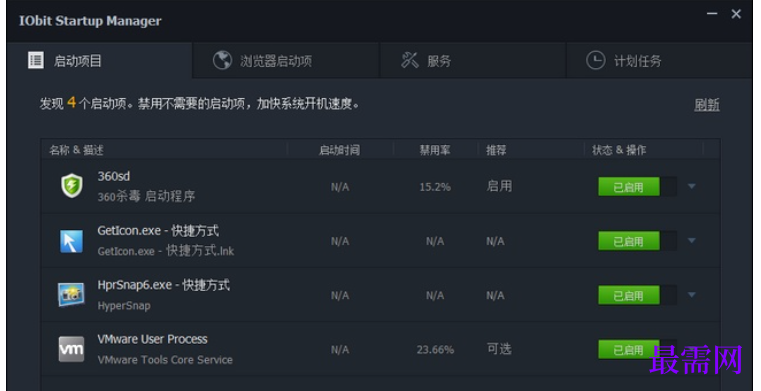
Task: Expand the dropdown arrow beside 360sd
Action: click(692, 186)
